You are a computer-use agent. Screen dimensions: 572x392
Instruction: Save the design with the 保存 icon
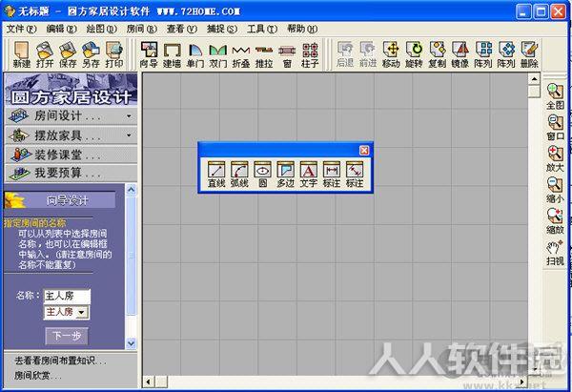68,54
